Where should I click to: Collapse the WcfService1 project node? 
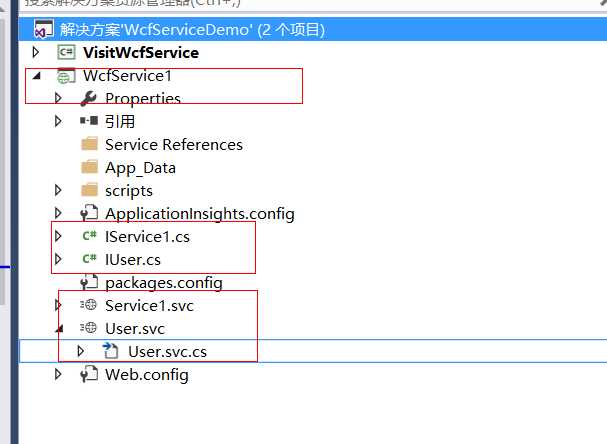[x=37, y=75]
